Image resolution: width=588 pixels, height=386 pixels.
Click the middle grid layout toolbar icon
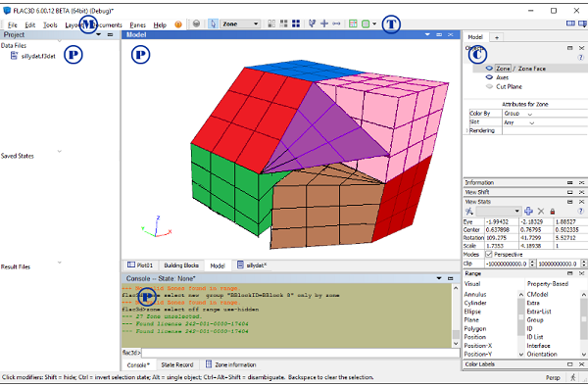pos(284,24)
